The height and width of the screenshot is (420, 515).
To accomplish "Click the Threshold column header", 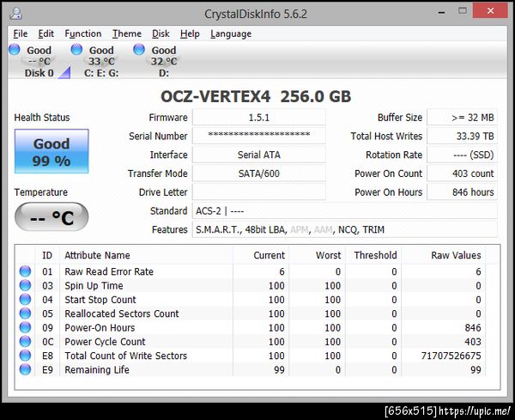I will tap(373, 255).
